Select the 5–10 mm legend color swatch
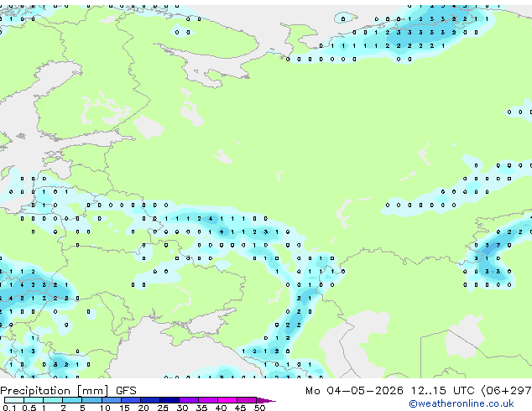Viewport: 532px width, 411px height. pos(91,400)
